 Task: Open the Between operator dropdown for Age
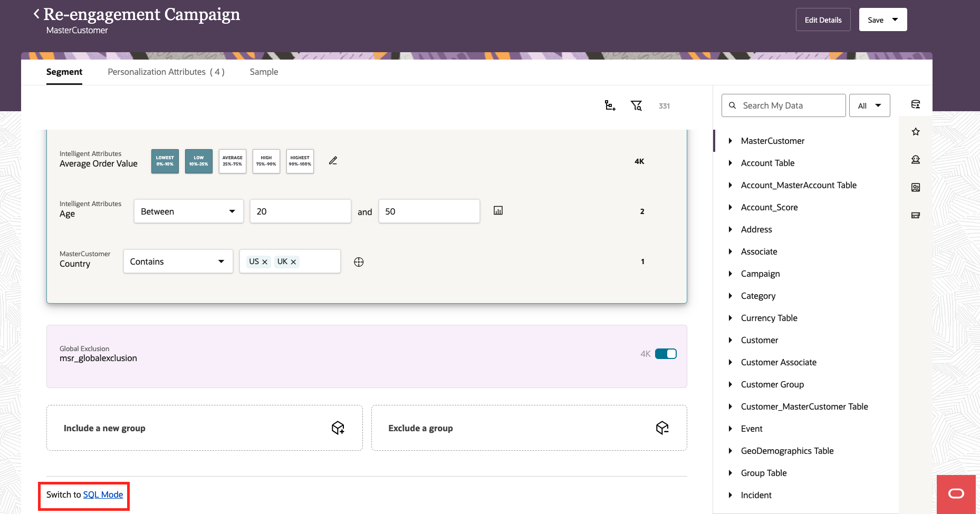[x=188, y=211]
